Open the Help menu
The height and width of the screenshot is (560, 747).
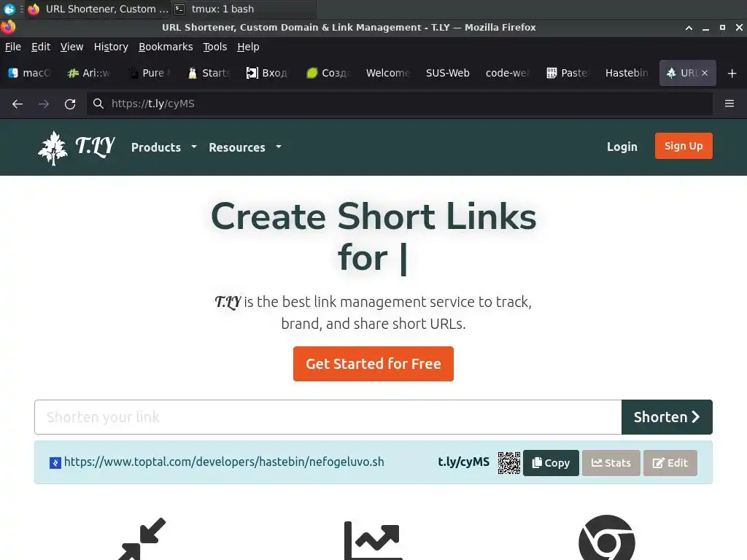[x=248, y=47]
